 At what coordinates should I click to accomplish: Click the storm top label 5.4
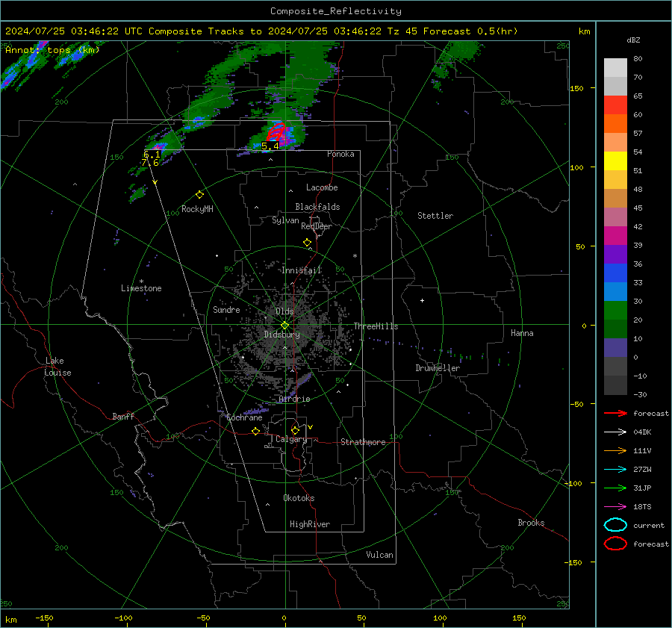point(270,146)
